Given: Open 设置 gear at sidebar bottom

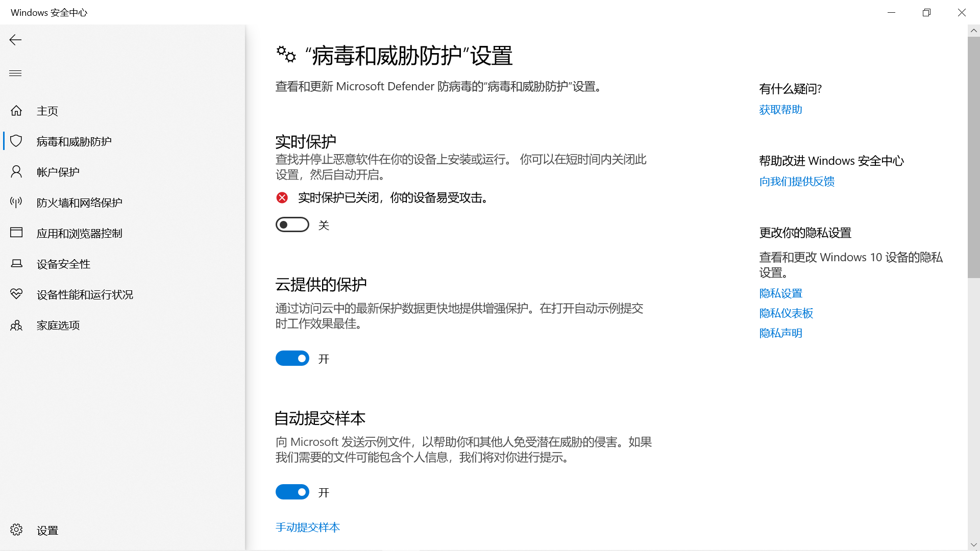Looking at the screenshot, I should [x=16, y=530].
